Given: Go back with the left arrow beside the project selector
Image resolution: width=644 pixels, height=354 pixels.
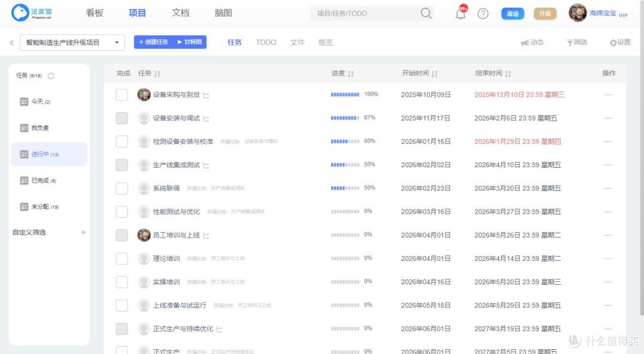Looking at the screenshot, I should point(11,42).
